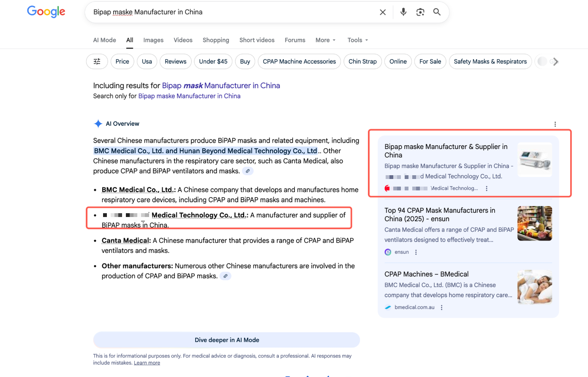Start voice search with microphone icon
The width and height of the screenshot is (588, 377).
(x=403, y=12)
